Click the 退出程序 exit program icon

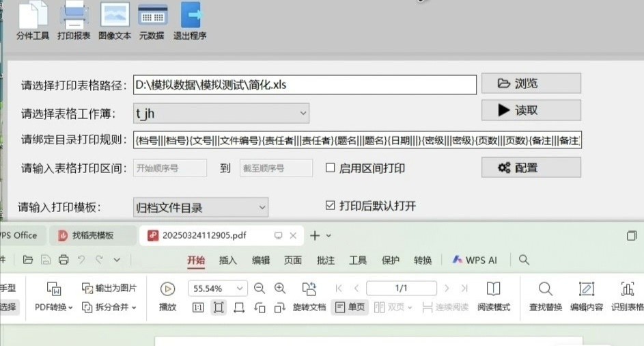point(190,21)
